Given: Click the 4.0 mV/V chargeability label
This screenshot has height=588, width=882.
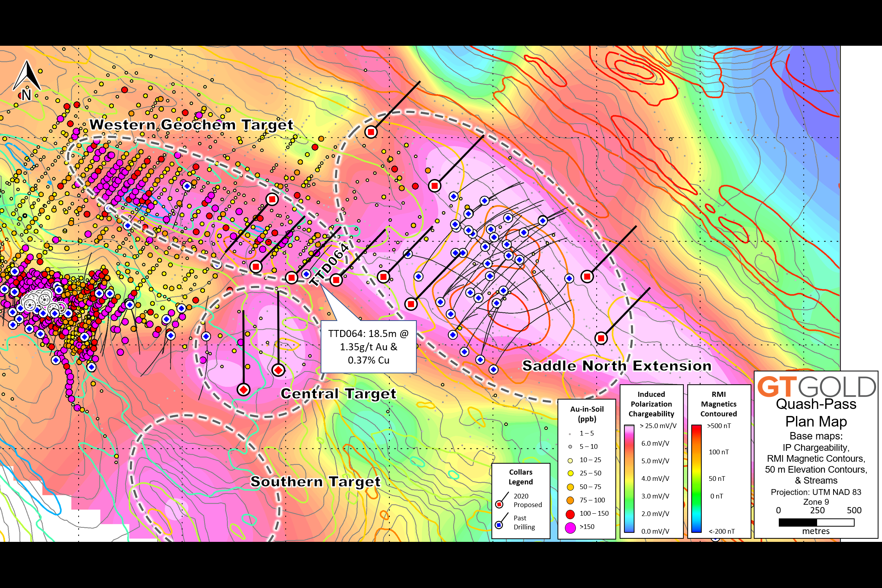Looking at the screenshot, I should pos(655,479).
